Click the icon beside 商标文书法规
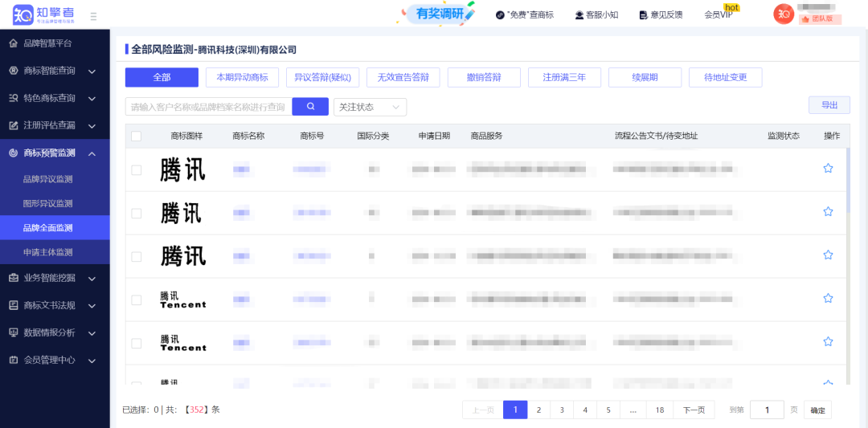Screen dimensions: 868x428 tap(14, 305)
